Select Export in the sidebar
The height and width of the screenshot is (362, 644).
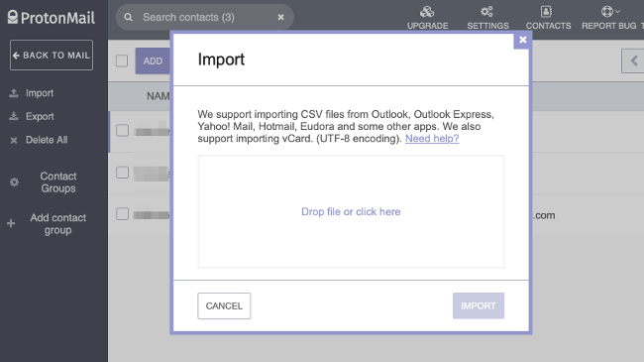click(32, 116)
